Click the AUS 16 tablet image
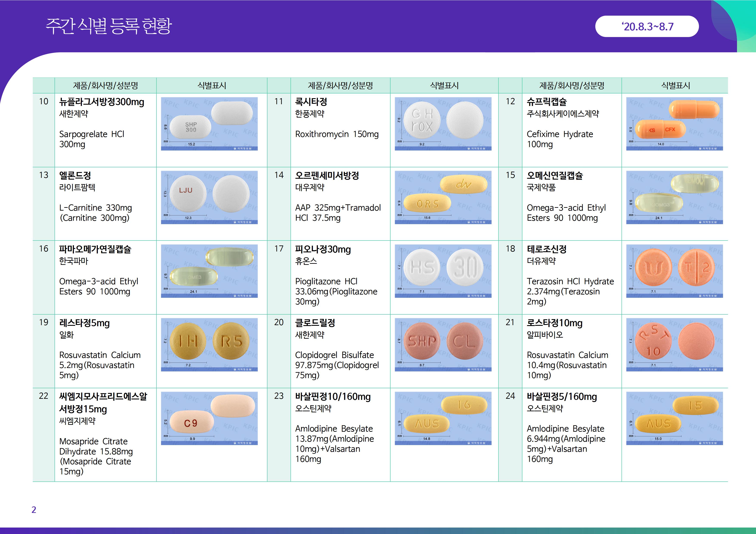 coord(443,418)
